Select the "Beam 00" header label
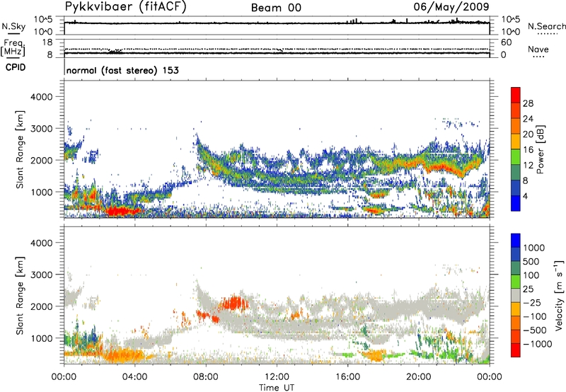Viewport: 566px width, 392px height. [276, 8]
